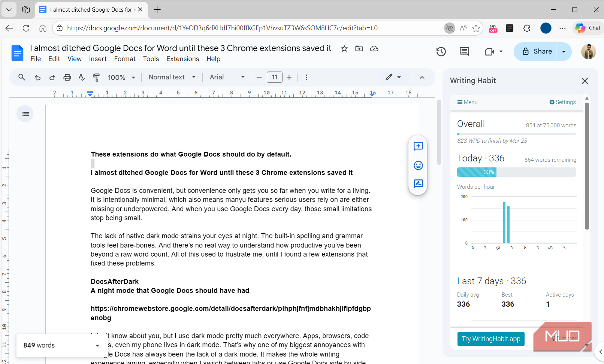
Task: Redo the last action
Action: (x=52, y=78)
